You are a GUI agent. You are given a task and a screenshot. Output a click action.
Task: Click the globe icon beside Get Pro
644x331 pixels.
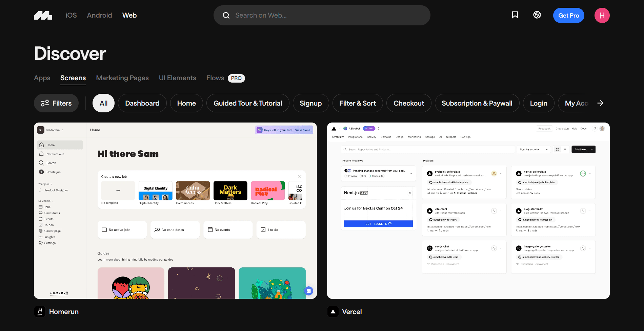(x=537, y=15)
